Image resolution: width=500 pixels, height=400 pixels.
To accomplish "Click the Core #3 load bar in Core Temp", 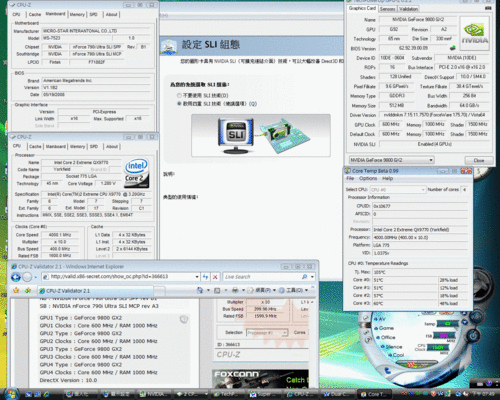I will coord(453,303).
